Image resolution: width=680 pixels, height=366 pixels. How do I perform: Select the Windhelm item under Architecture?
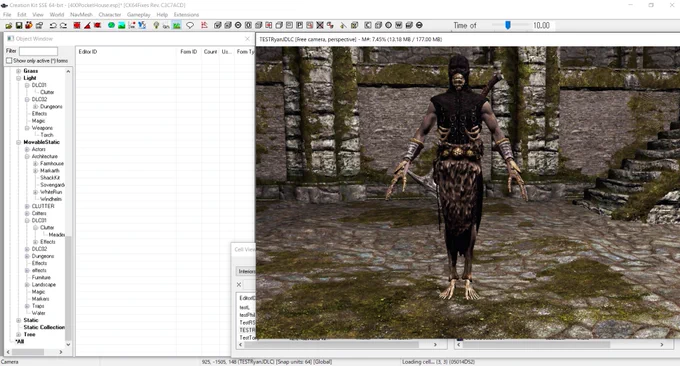[x=51, y=199]
